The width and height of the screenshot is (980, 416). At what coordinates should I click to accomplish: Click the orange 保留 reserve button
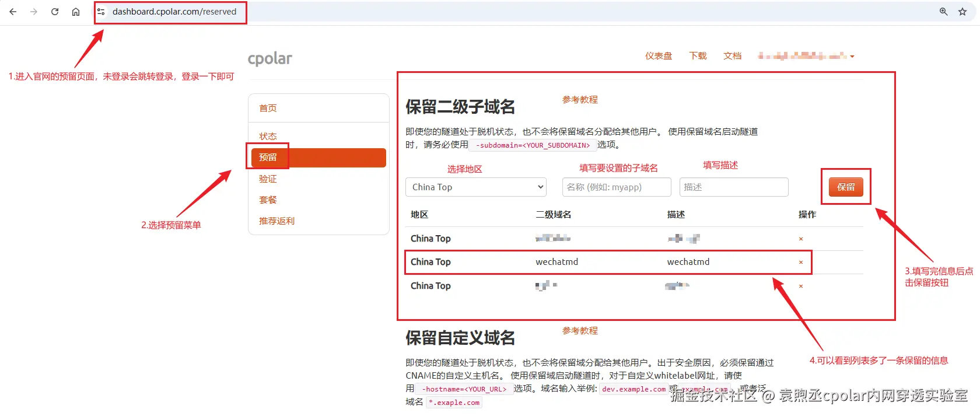point(846,187)
